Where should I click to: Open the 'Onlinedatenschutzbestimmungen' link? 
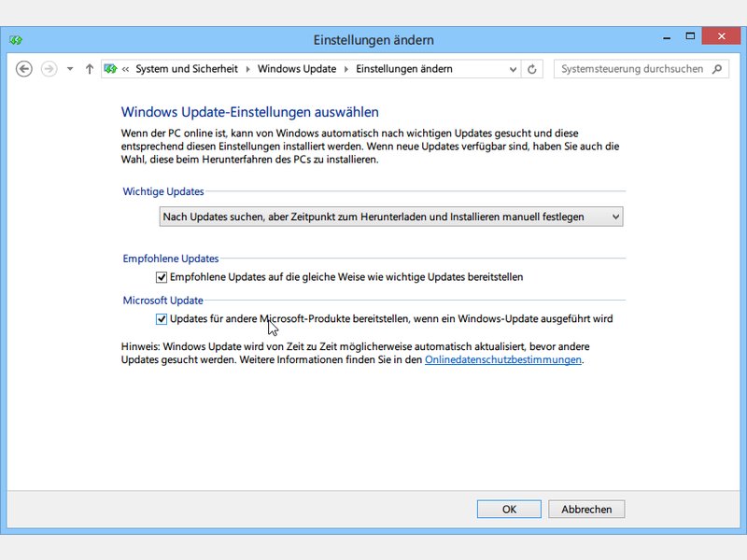(x=503, y=359)
